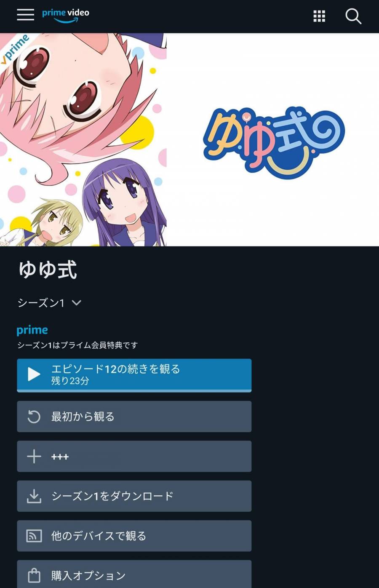Tap the cast screen icon
This screenshot has height=588, width=379.
(x=34, y=536)
